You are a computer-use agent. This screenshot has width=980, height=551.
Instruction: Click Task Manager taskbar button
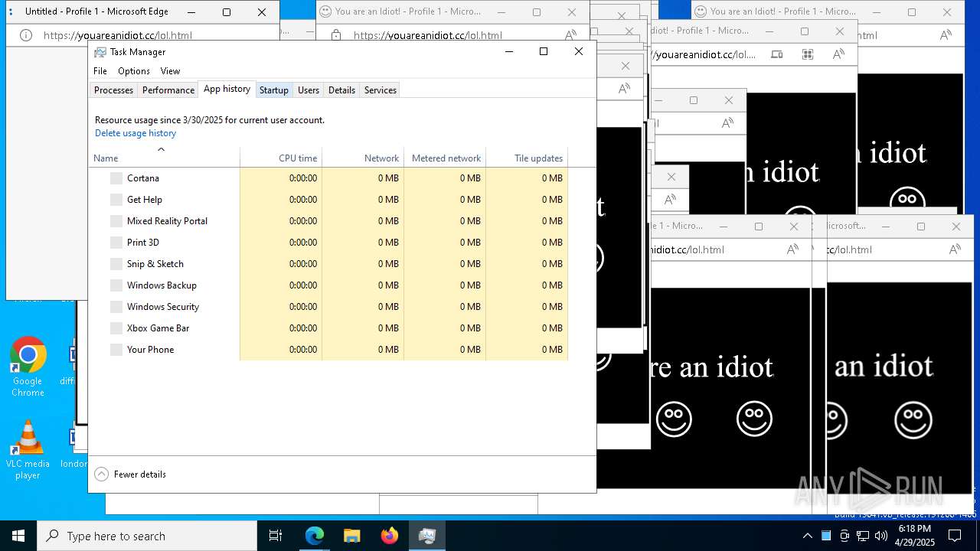pyautogui.click(x=426, y=536)
